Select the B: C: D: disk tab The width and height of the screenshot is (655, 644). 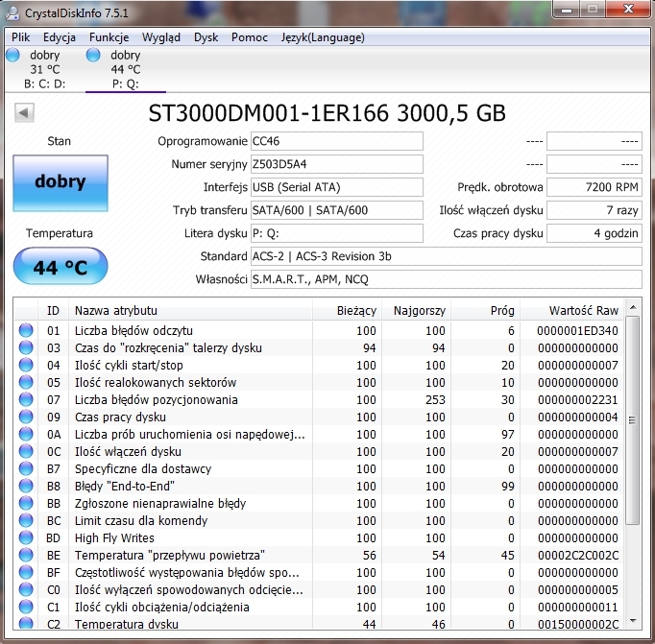pyautogui.click(x=45, y=69)
